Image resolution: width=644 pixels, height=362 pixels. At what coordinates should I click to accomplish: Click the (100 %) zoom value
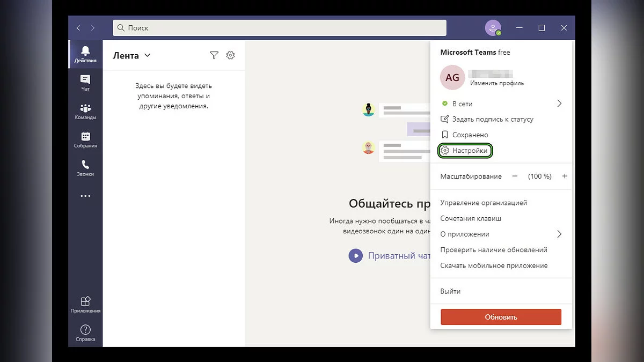[539, 176]
